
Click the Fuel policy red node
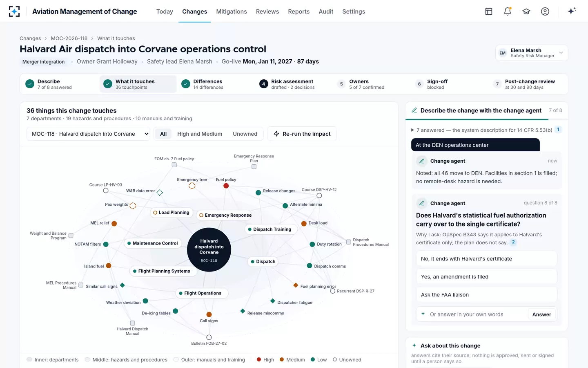(x=226, y=186)
